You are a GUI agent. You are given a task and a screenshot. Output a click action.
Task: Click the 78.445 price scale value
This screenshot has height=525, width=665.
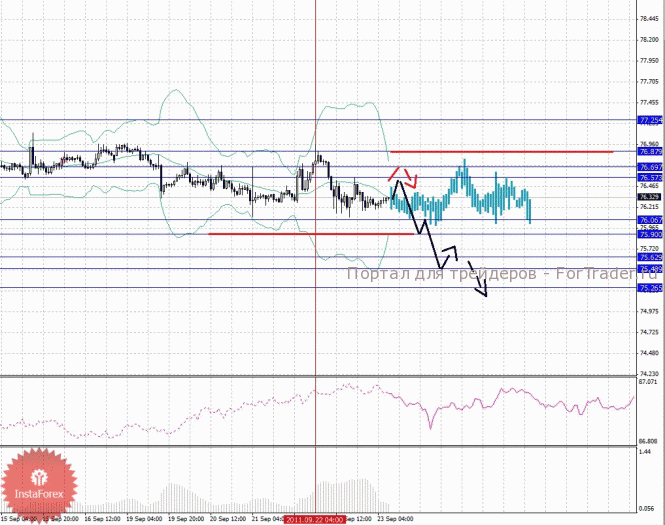point(649,19)
